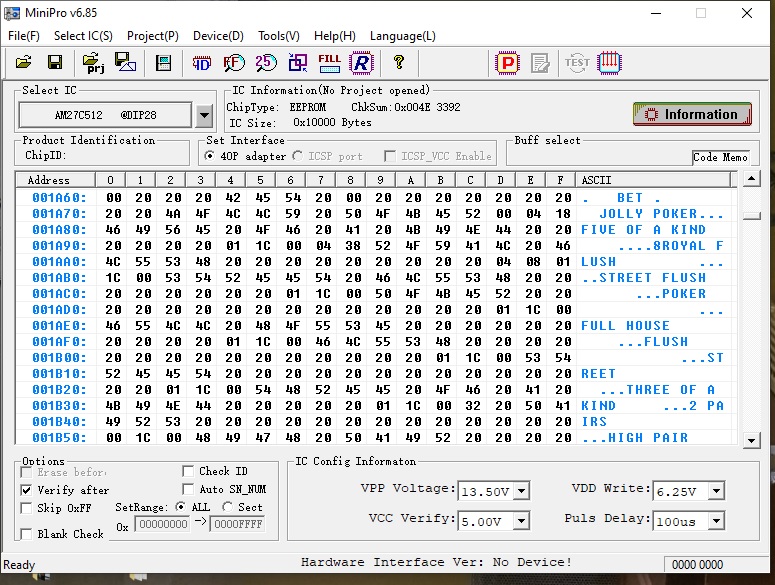The height and width of the screenshot is (585, 775).
Task: Switch to Code Memo buffer tab
Action: (720, 157)
